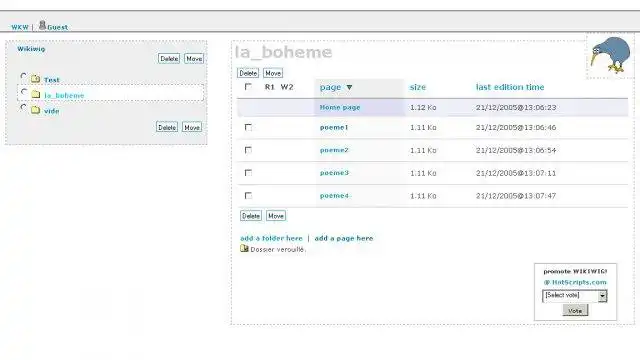Select the la_boheme folder radio button
640x360 pixels.
24,91
